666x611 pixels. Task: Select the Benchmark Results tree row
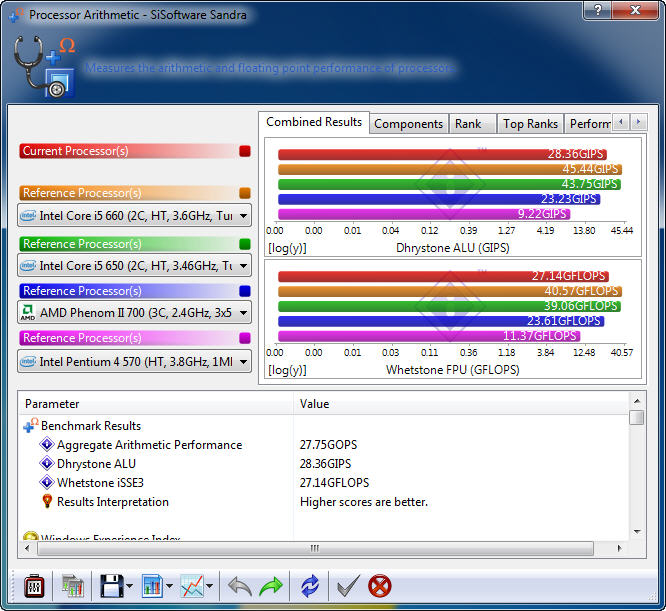click(91, 425)
